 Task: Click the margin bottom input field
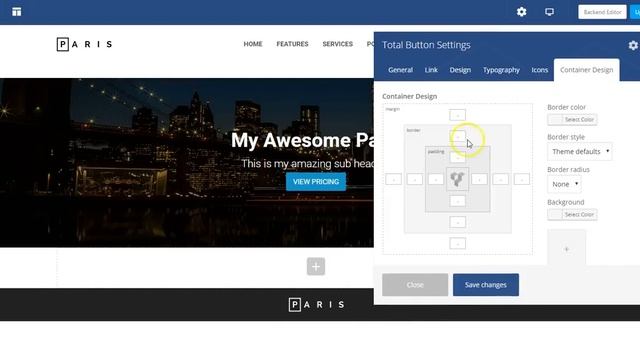coord(457,244)
